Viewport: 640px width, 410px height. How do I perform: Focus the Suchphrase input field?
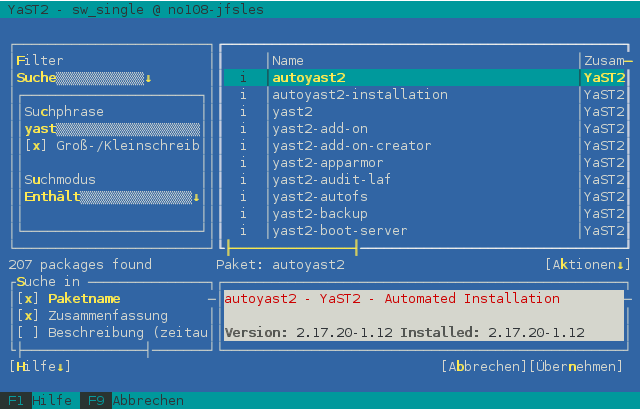112,129
